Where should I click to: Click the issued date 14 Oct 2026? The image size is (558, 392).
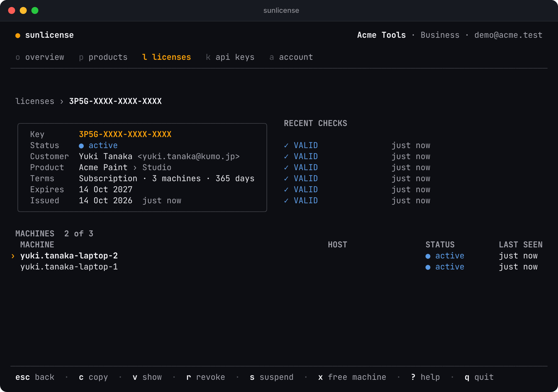(x=106, y=201)
